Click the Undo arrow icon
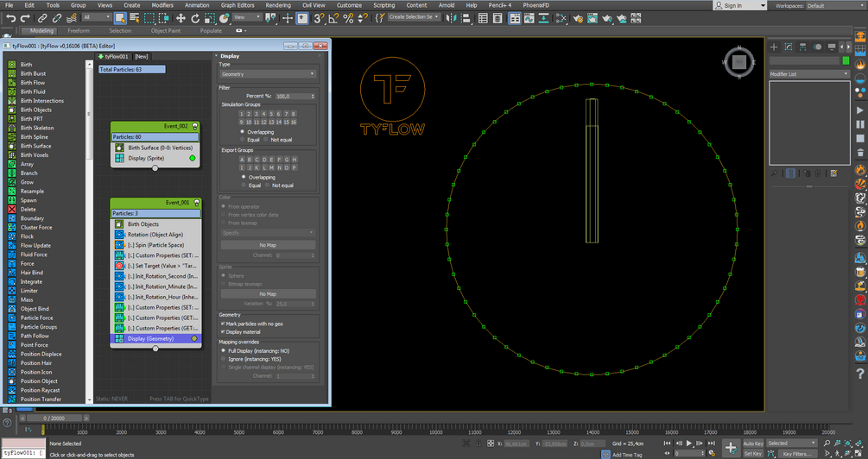This screenshot has height=459, width=868. click(10, 18)
